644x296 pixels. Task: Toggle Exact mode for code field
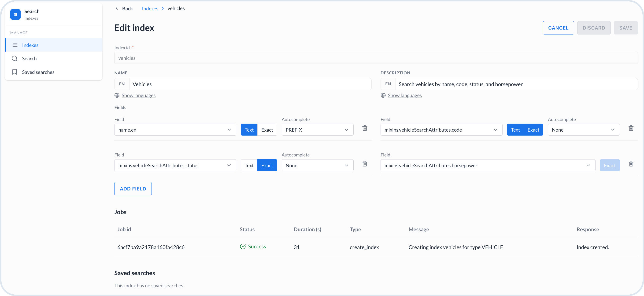(x=533, y=130)
